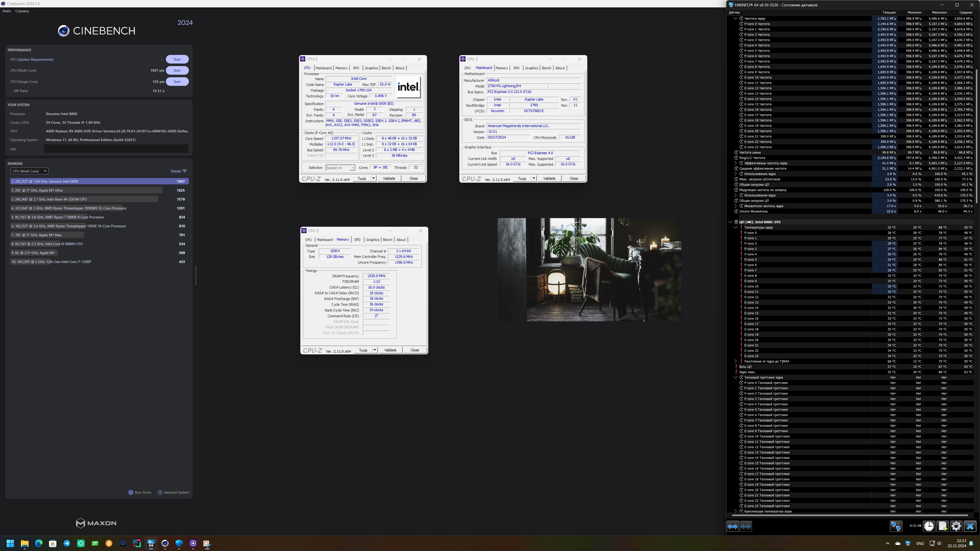Screen dimensions: 980x551
Task: Open Socket #1 selection combo box
Action: click(x=340, y=168)
